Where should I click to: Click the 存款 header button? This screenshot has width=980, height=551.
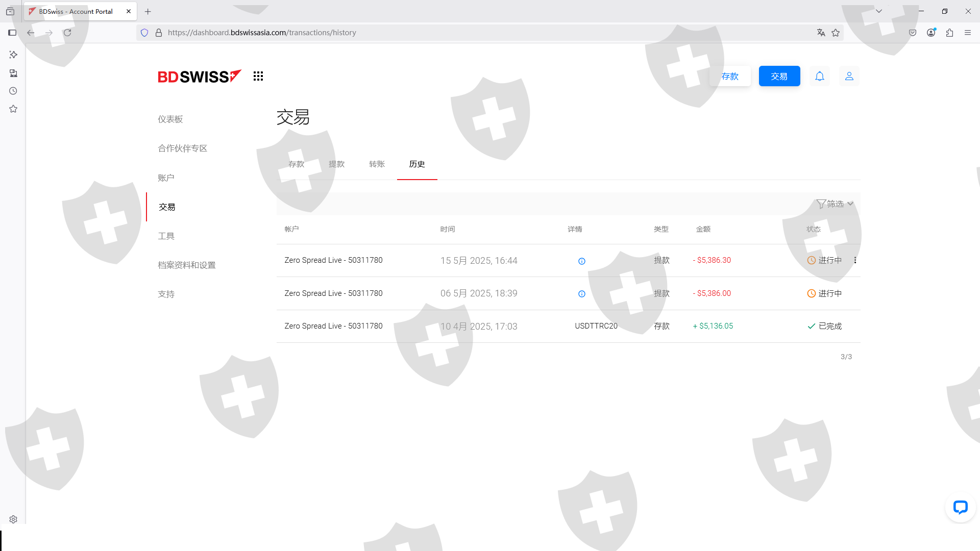pyautogui.click(x=730, y=76)
